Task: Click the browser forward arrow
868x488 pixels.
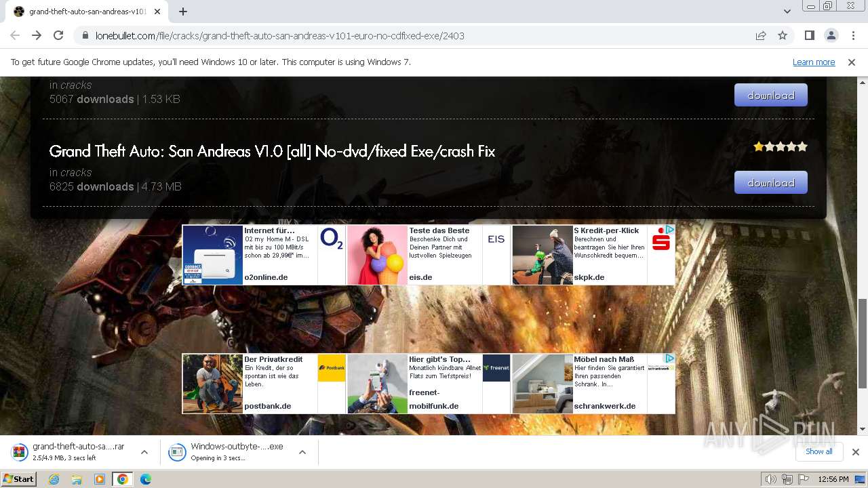Action: [x=37, y=35]
